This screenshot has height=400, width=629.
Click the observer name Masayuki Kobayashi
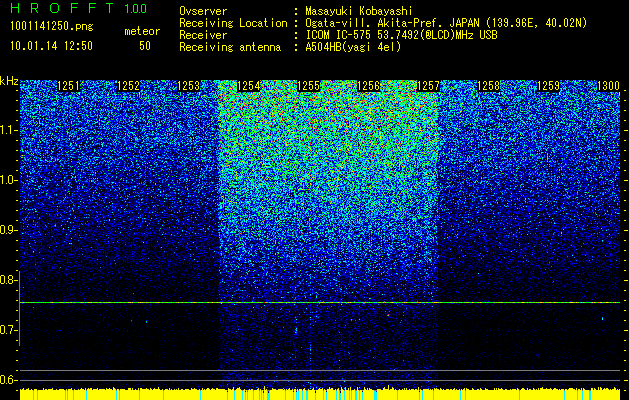click(359, 11)
